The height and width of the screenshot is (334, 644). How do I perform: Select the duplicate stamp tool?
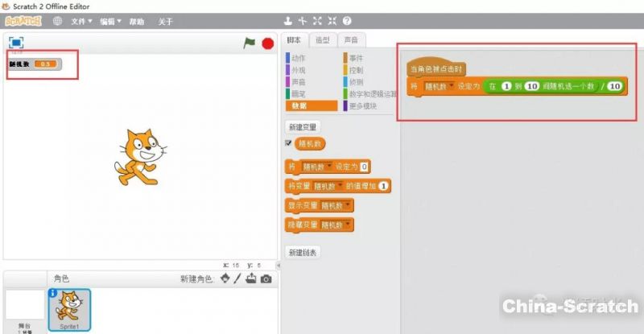click(x=288, y=21)
